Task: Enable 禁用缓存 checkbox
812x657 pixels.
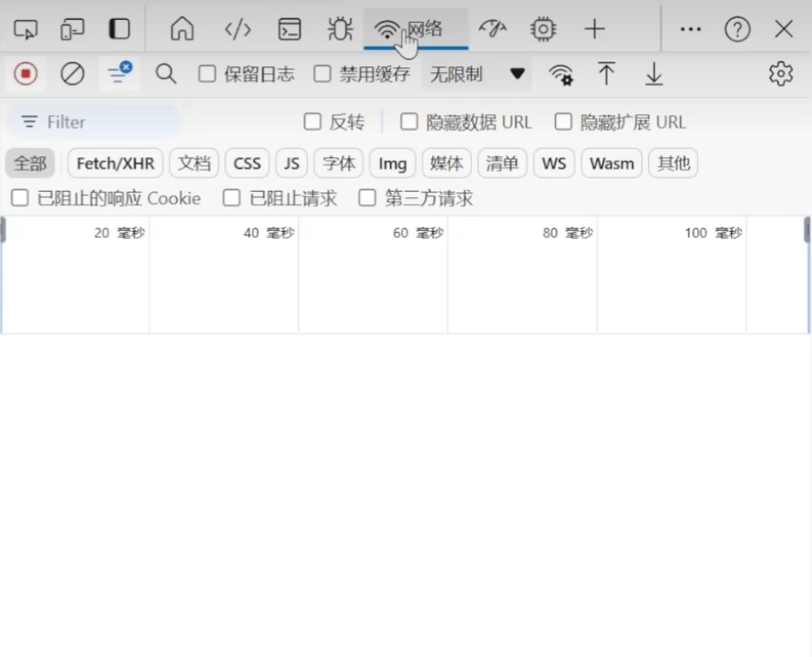Action: [x=322, y=73]
